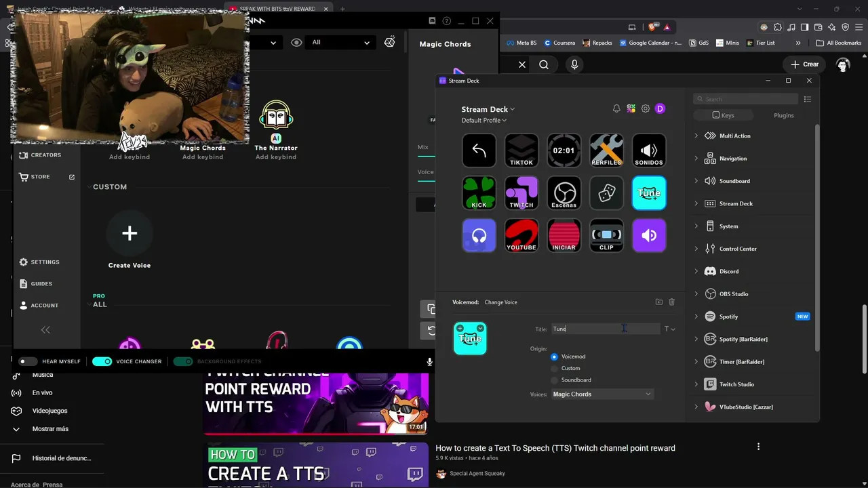Toggle the Voice Changer switch
The height and width of the screenshot is (488, 868).
102,361
